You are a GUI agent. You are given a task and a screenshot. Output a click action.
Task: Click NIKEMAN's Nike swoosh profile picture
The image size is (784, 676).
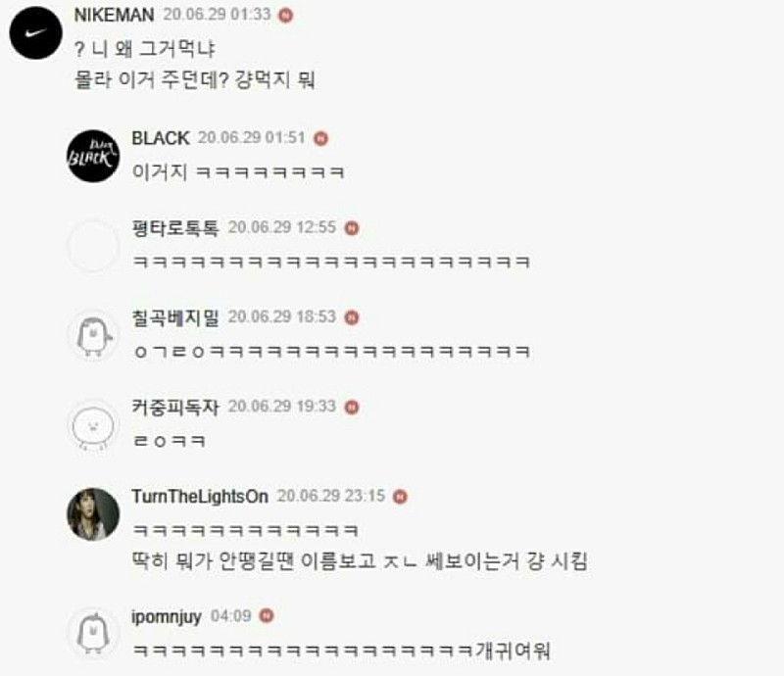click(35, 33)
